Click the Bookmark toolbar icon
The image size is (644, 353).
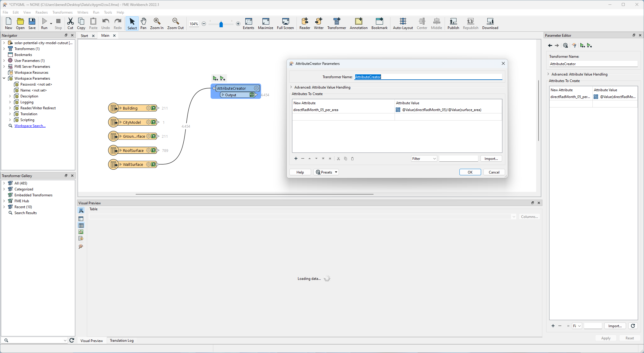(379, 23)
